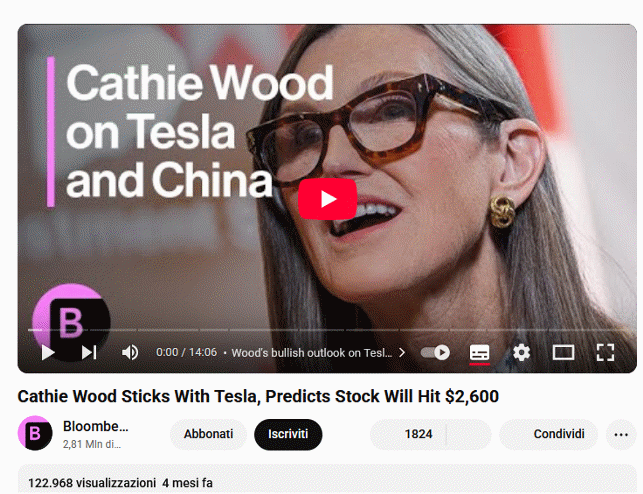Like the video showing 1824 likes
Viewport: 643px width, 494px height.
(408, 434)
